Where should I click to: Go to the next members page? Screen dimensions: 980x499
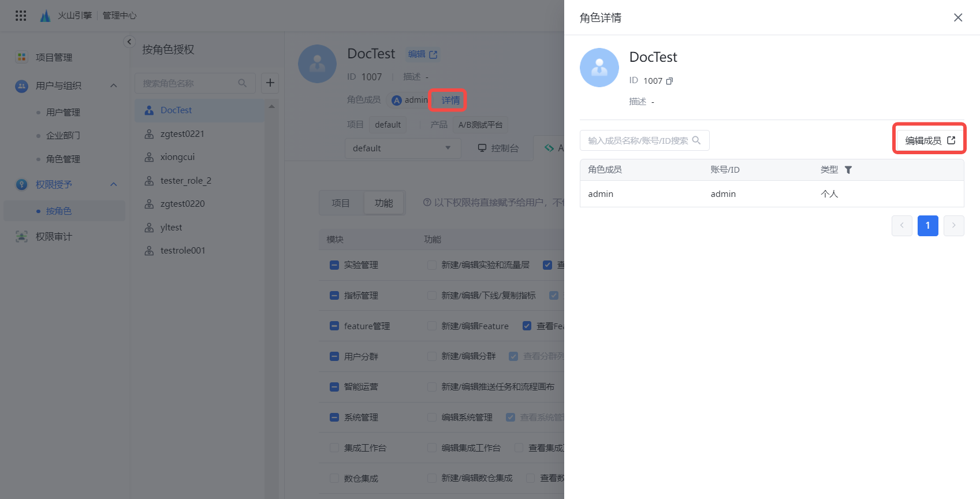[x=954, y=226]
